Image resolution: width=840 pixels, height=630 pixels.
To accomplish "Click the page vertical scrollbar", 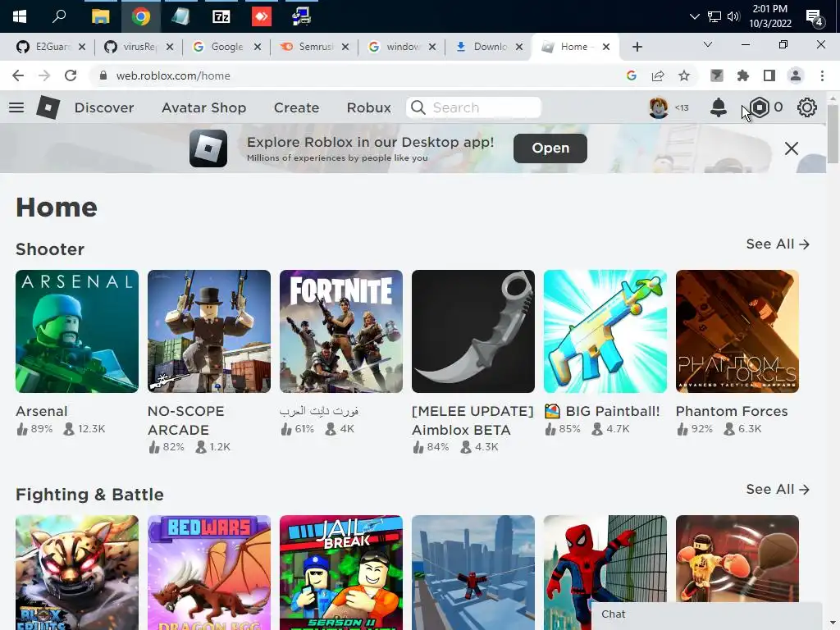I will click(x=832, y=134).
